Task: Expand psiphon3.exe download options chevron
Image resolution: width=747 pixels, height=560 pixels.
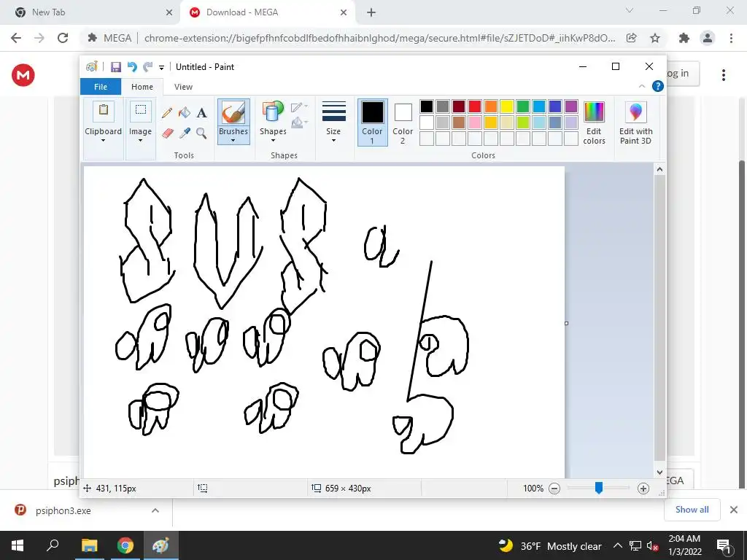Action: (x=155, y=510)
